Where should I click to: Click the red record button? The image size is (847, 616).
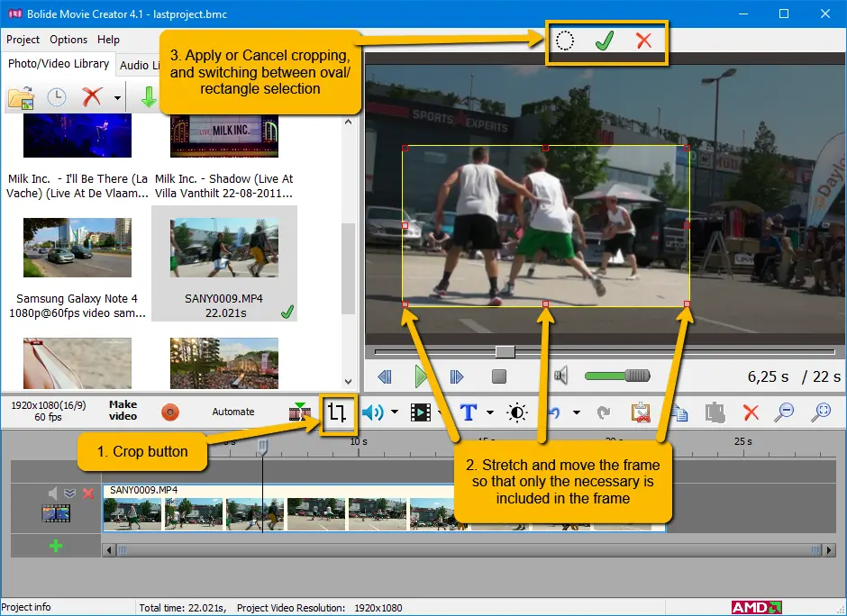point(170,412)
